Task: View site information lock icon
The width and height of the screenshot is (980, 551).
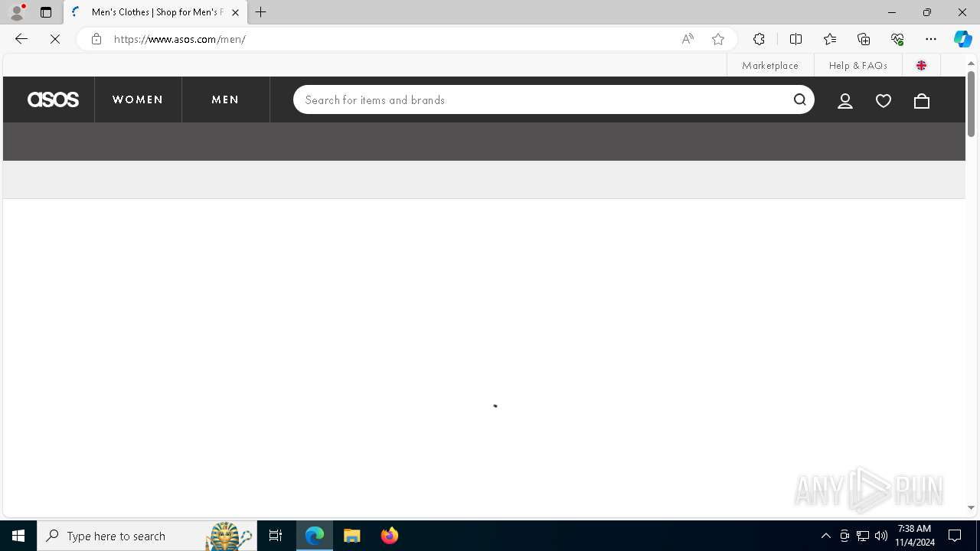Action: [x=96, y=39]
